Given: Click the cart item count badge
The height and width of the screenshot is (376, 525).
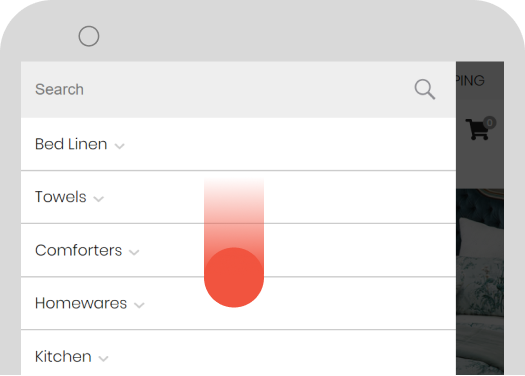Looking at the screenshot, I should point(490,123).
